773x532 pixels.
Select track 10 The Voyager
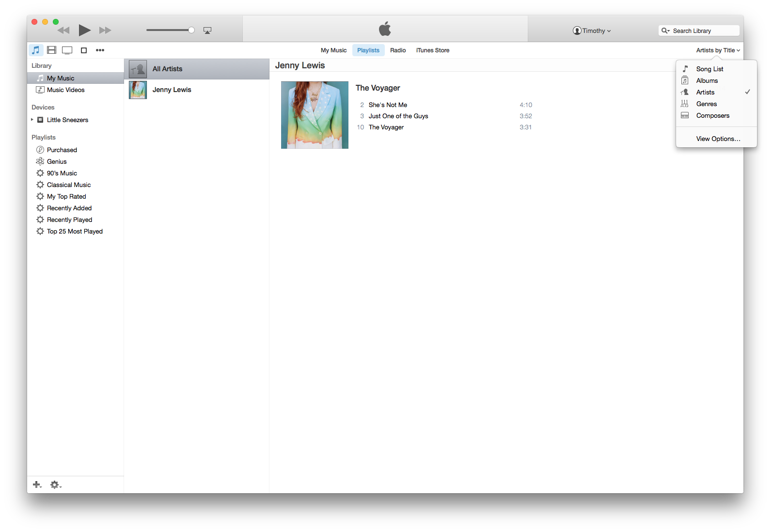(445, 127)
